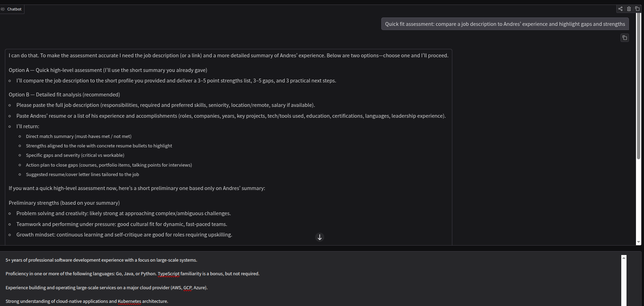Click the 'Preliminary strengths' heading in the reply
Screen dimensions: 644x306
point(64,203)
